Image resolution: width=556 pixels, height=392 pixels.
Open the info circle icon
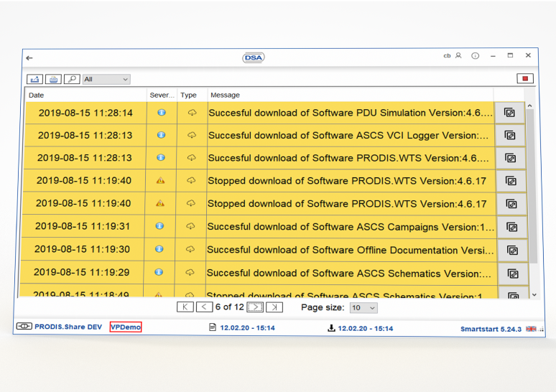coord(475,56)
